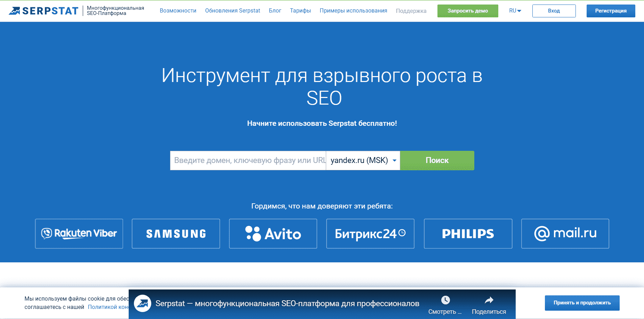
Task: Click the Serpstat logo in the header
Action: [43, 11]
